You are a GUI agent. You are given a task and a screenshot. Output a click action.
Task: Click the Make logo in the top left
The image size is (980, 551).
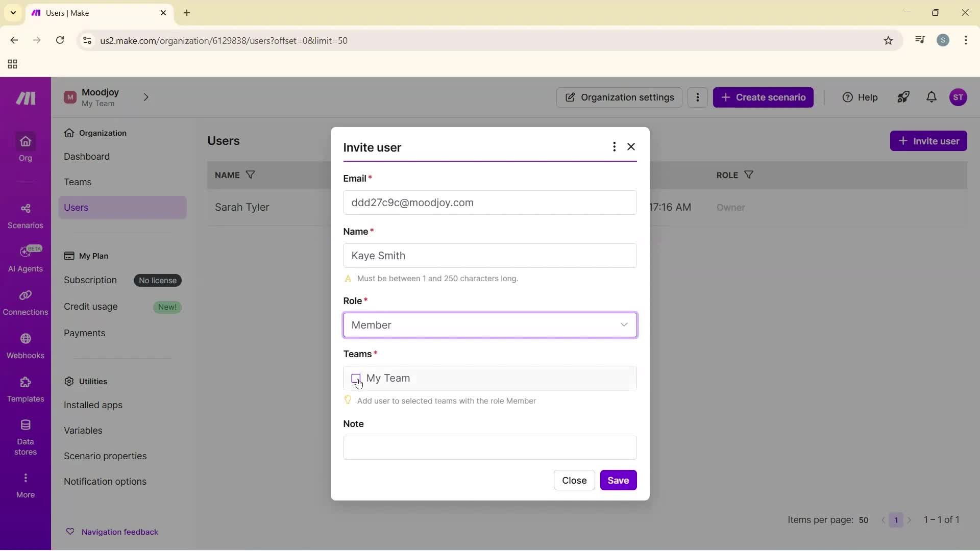[x=25, y=98]
